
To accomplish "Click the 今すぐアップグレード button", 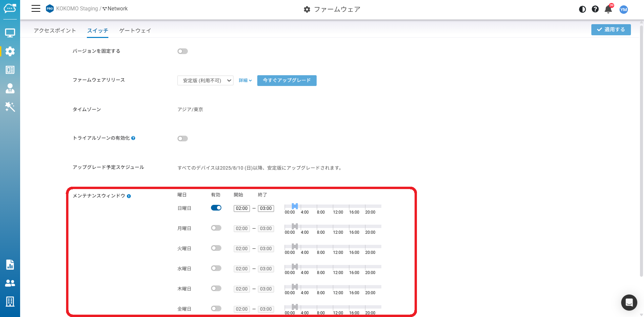I will pos(287,81).
